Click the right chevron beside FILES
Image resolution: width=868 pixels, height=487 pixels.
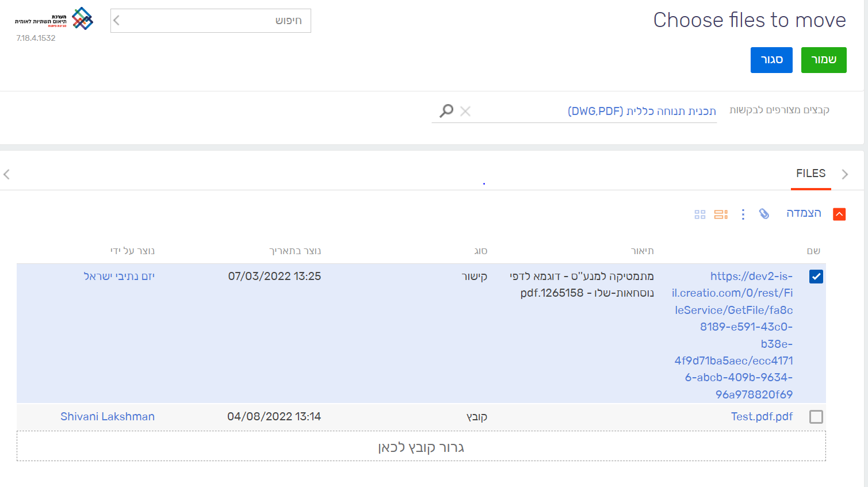click(x=845, y=174)
